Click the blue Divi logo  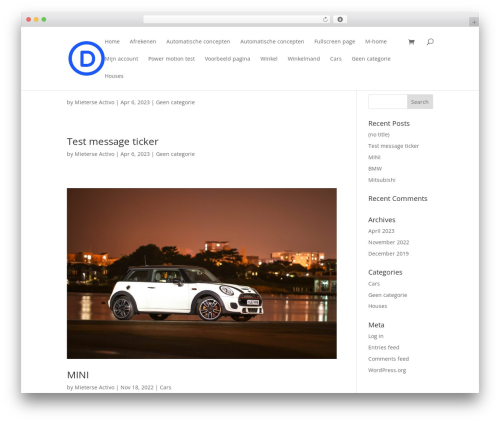pos(86,58)
